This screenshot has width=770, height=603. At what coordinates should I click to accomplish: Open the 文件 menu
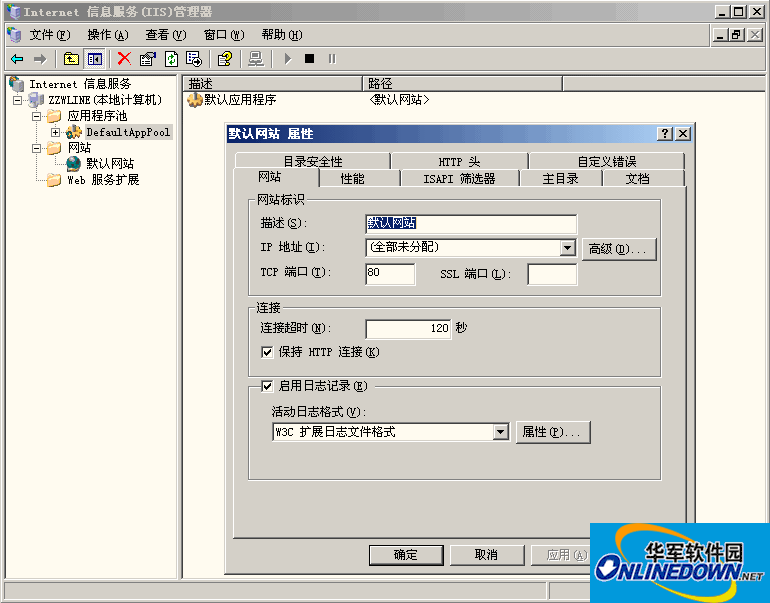[x=50, y=35]
